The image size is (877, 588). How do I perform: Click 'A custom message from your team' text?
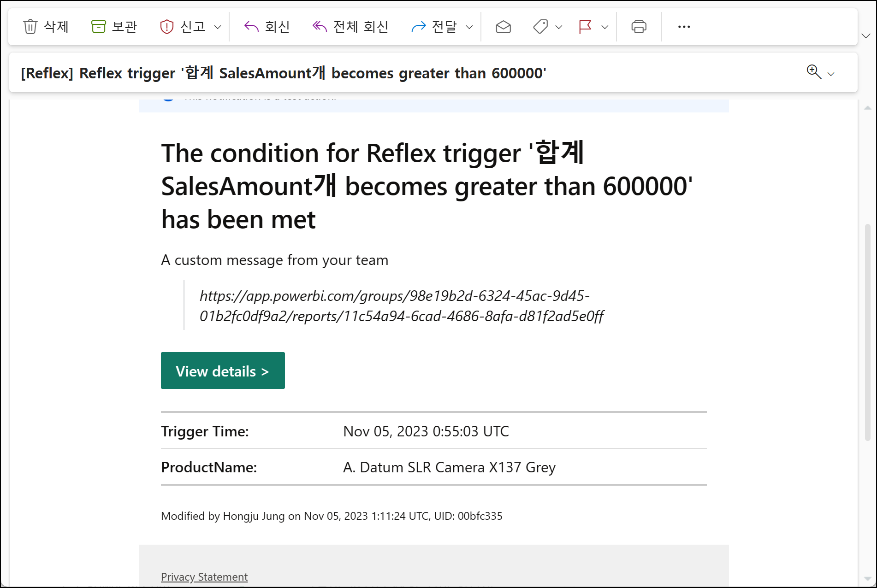point(275,260)
